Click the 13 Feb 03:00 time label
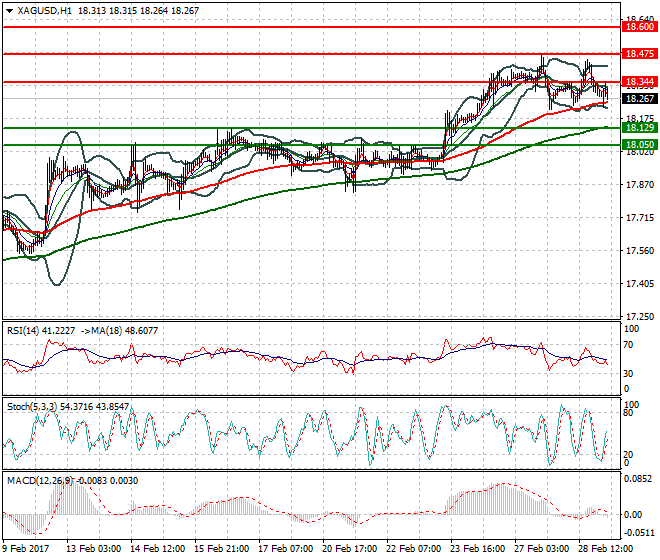660x560 pixels. tap(93, 549)
